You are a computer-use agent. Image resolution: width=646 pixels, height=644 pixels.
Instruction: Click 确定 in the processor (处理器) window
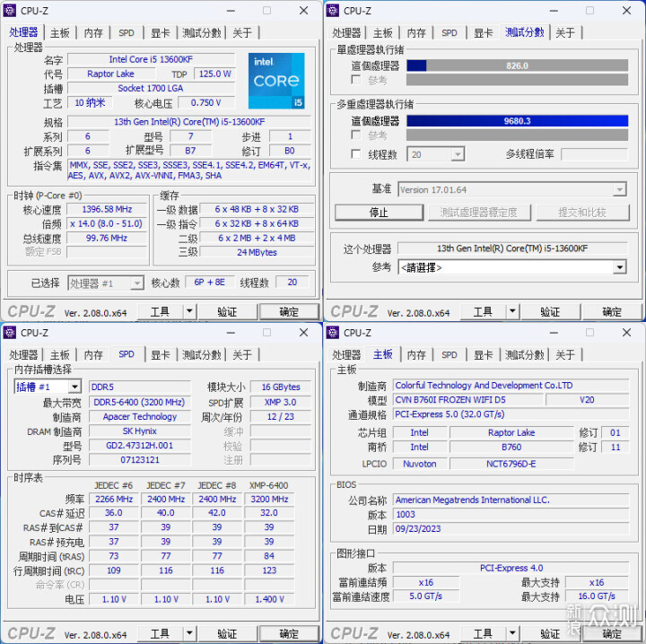click(x=289, y=312)
